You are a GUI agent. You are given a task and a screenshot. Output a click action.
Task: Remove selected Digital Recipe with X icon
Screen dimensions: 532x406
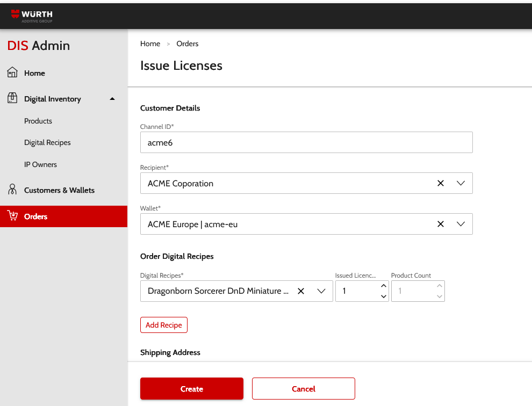tap(301, 291)
